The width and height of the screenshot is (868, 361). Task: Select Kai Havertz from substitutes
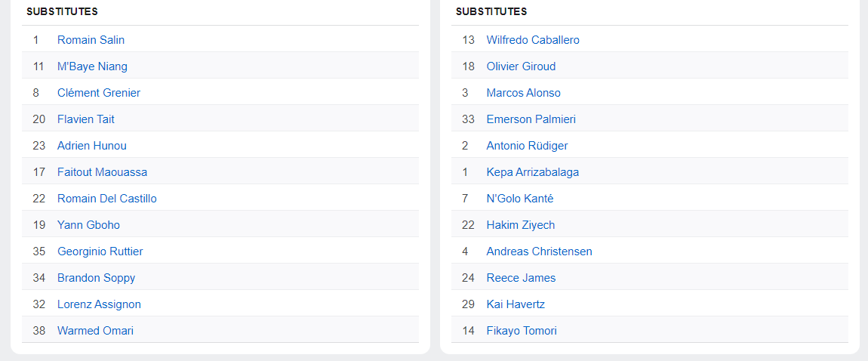516,304
